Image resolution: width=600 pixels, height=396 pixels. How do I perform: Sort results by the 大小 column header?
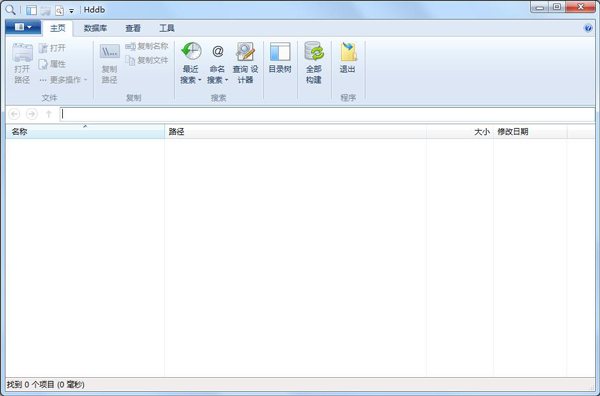coord(460,132)
